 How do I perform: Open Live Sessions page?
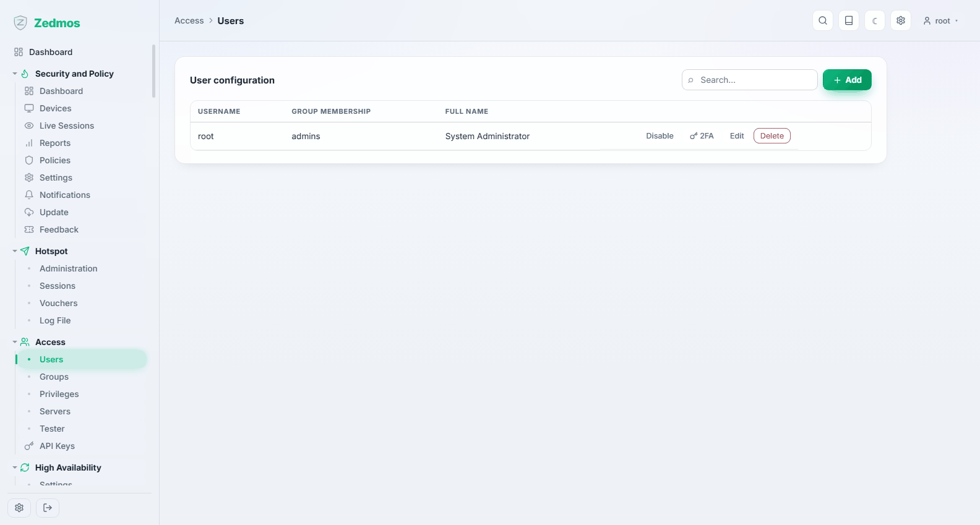(66, 126)
